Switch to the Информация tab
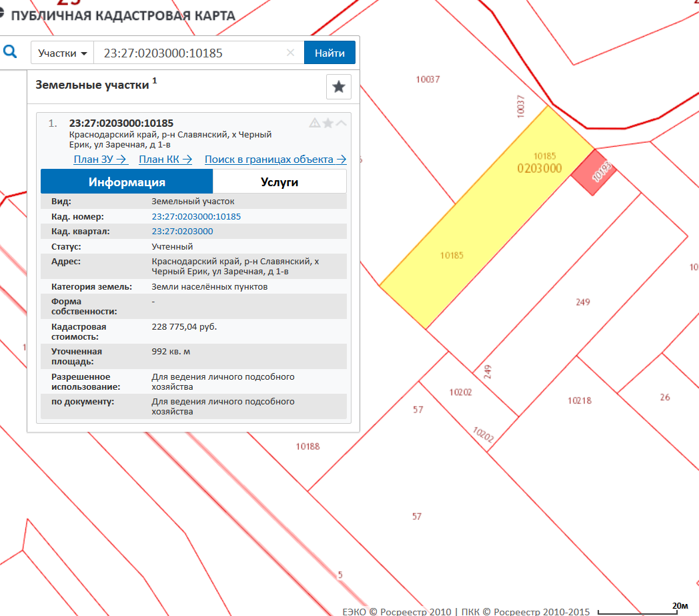699x616 pixels. coord(127,182)
